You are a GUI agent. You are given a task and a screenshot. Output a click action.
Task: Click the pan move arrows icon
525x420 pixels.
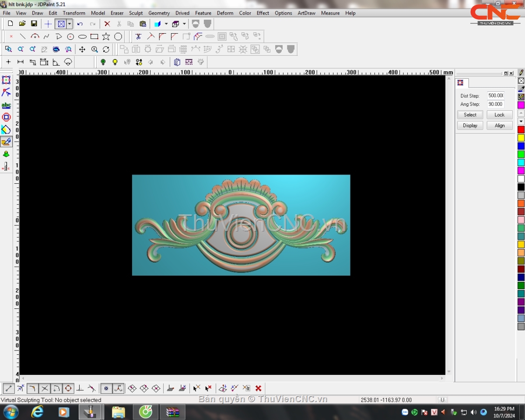tap(82, 49)
